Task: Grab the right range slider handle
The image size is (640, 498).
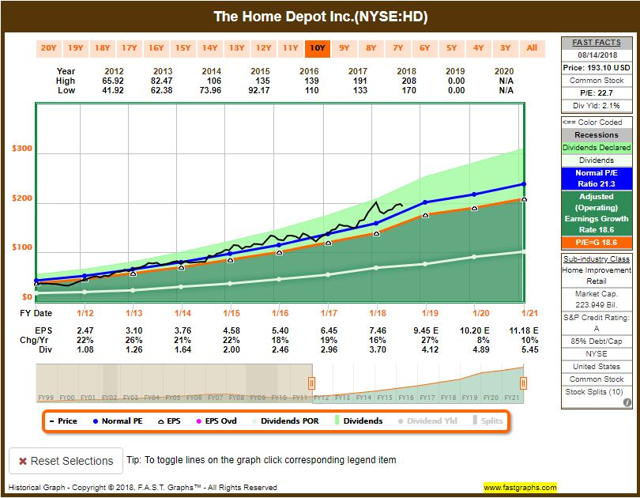Action: pos(523,383)
